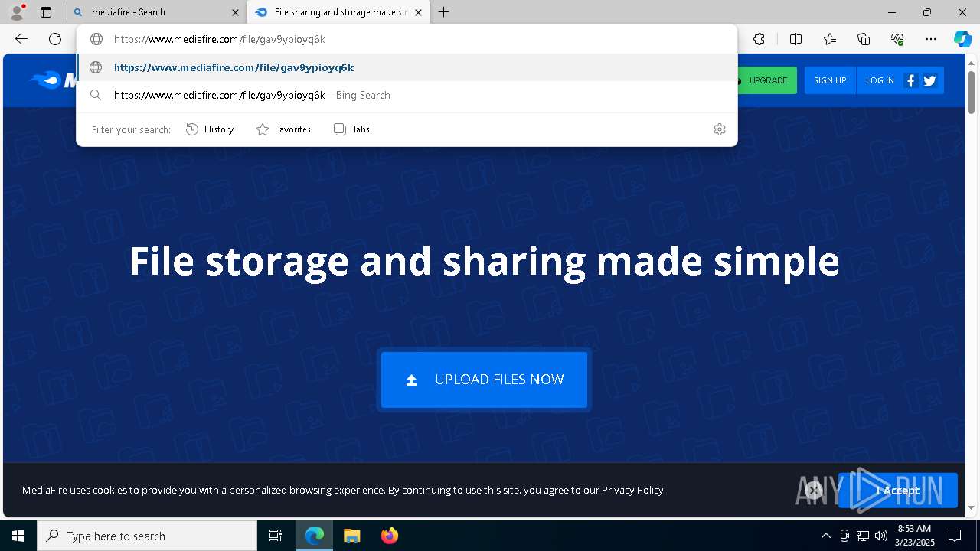980x551 pixels.
Task: Click the MediaFire logo
Action: [x=52, y=80]
